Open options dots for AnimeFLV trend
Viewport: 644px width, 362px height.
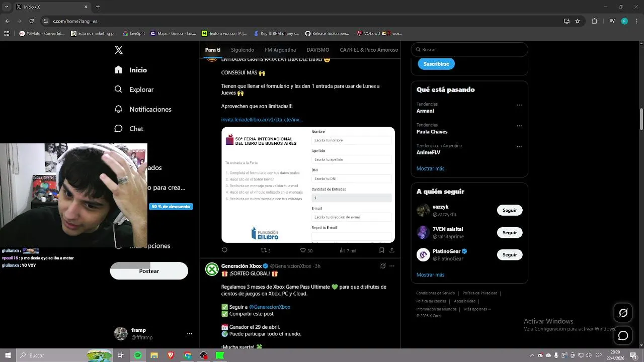click(519, 147)
